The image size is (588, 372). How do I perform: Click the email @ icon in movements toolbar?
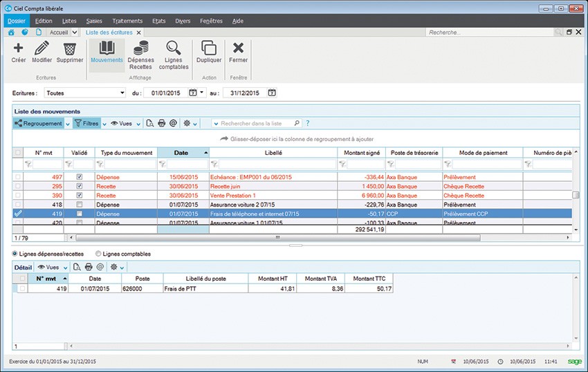coord(173,123)
